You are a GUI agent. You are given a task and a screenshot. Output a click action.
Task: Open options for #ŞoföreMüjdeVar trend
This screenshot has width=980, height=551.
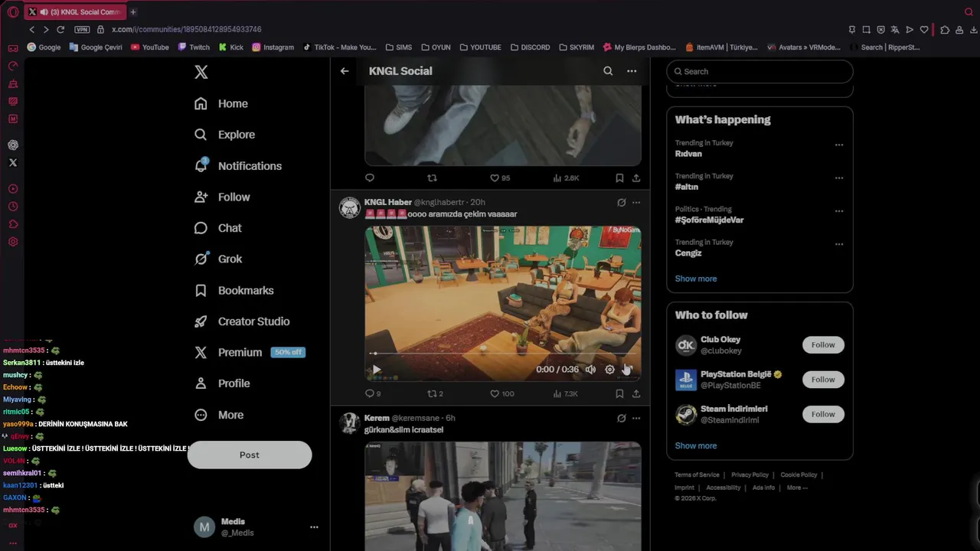tap(839, 211)
